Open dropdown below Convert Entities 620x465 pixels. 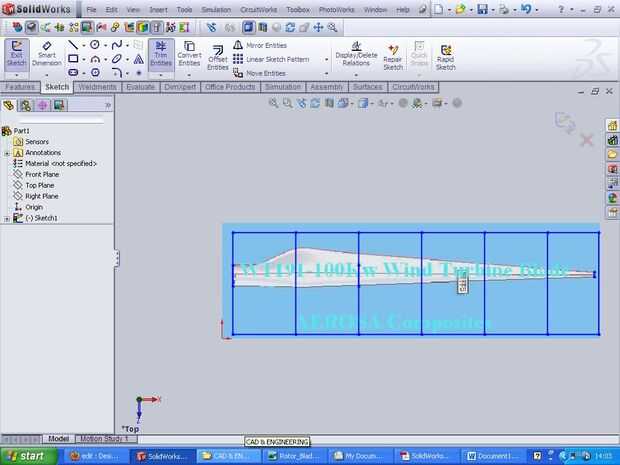click(x=189, y=75)
